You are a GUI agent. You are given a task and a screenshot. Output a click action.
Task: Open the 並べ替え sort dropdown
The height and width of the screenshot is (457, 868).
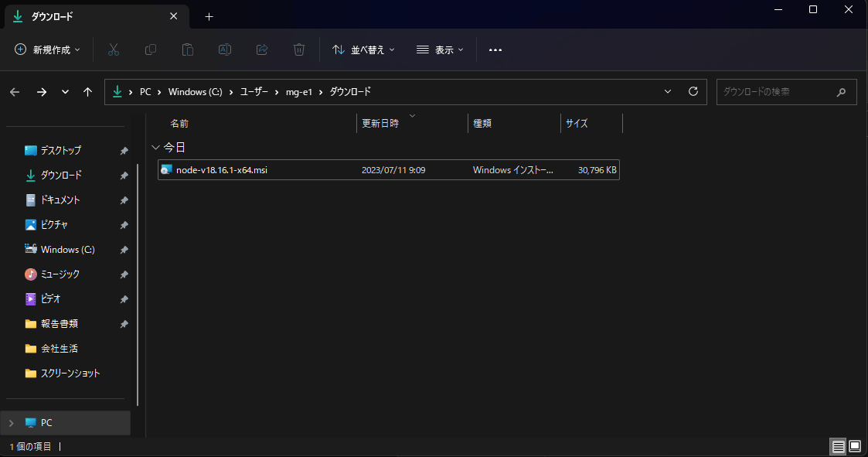click(364, 49)
